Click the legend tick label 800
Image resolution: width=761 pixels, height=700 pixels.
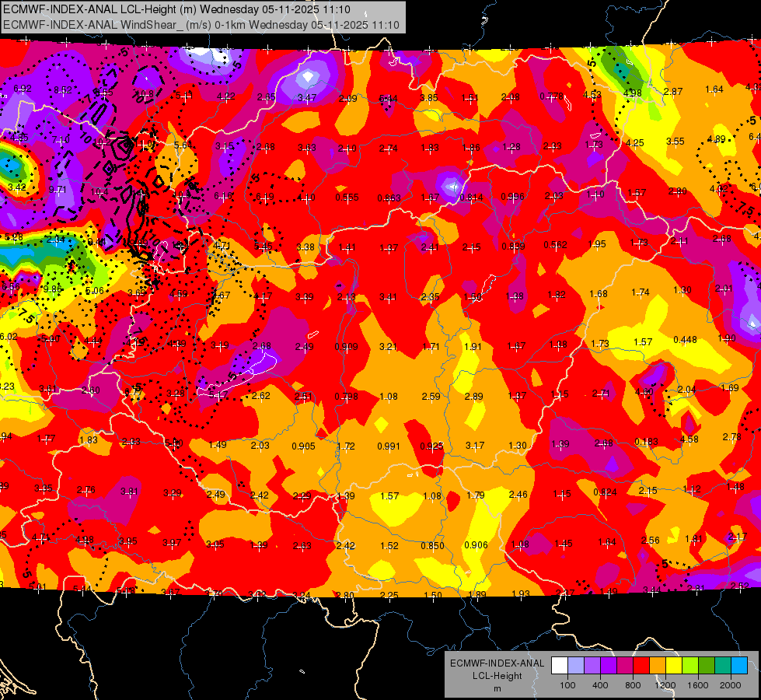(633, 685)
